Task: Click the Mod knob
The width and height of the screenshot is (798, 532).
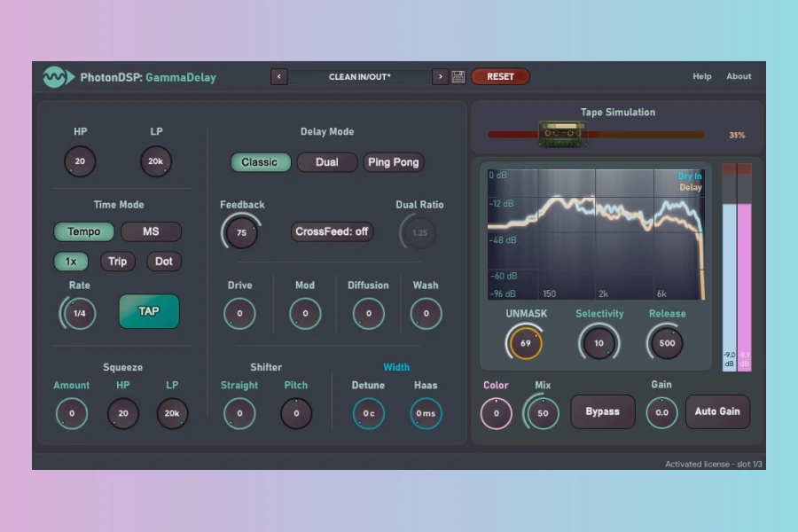Action: tap(305, 314)
